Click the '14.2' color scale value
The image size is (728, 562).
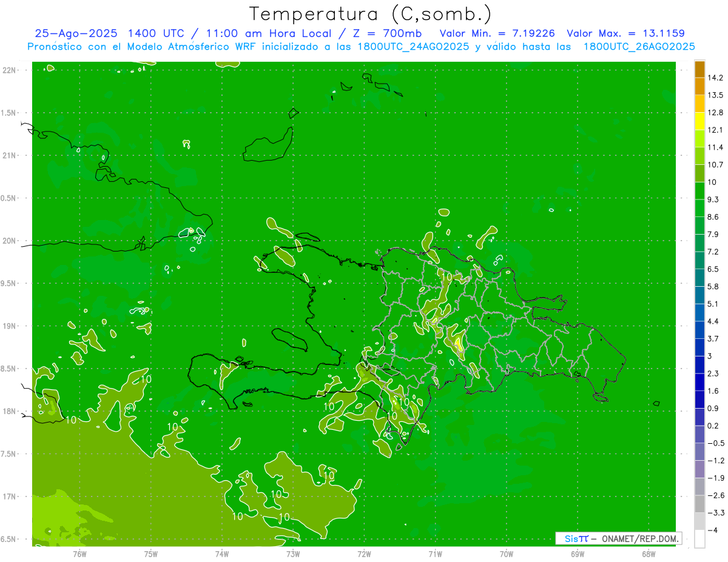[715, 78]
